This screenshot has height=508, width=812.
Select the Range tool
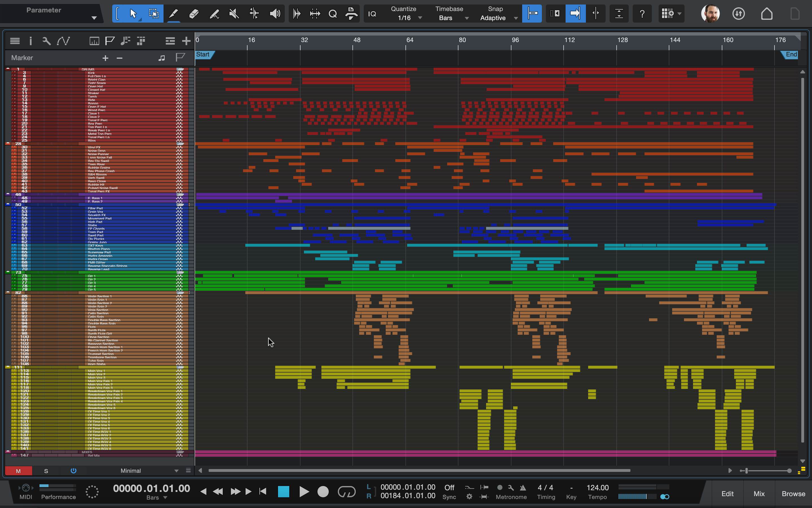click(x=154, y=14)
